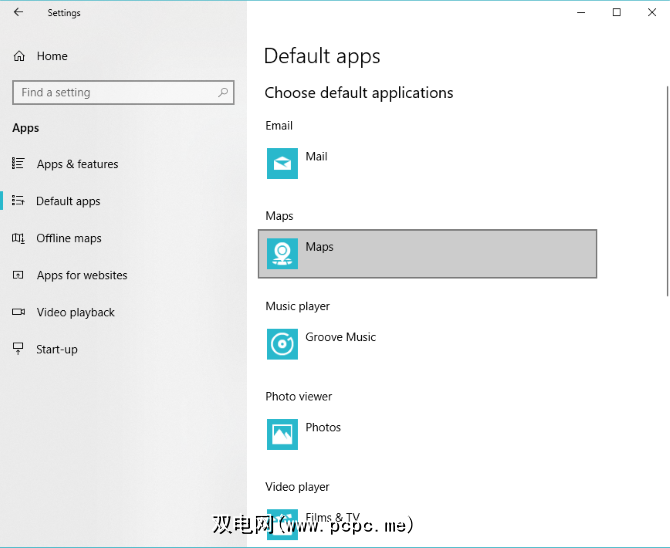The width and height of the screenshot is (670, 548).
Task: Click the Photos app icon
Action: 282,434
